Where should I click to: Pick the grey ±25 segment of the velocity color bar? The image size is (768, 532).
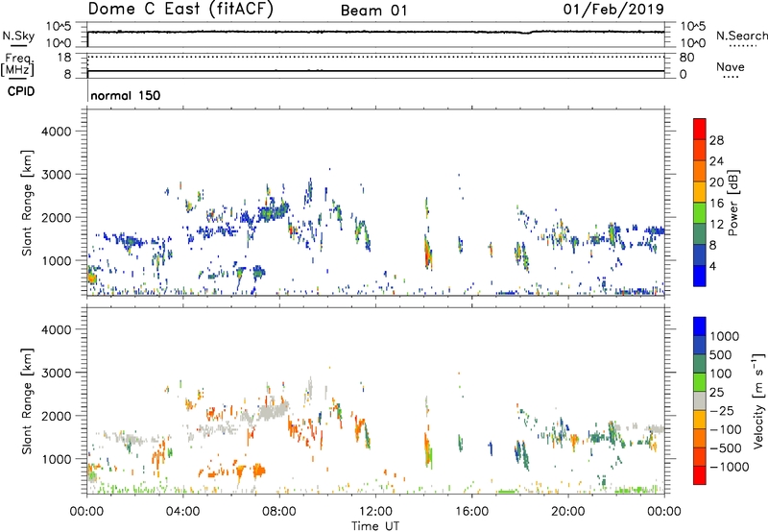pos(700,401)
